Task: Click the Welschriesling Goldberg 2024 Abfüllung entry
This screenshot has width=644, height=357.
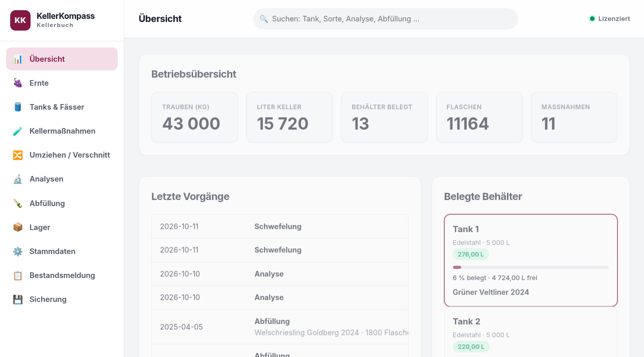Action: (x=280, y=327)
